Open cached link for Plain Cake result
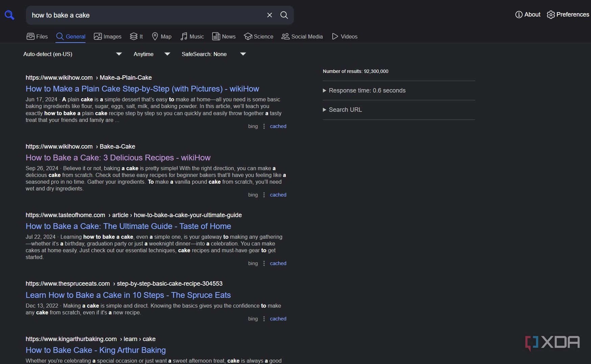Screen dimensions: 591x364 278,126
